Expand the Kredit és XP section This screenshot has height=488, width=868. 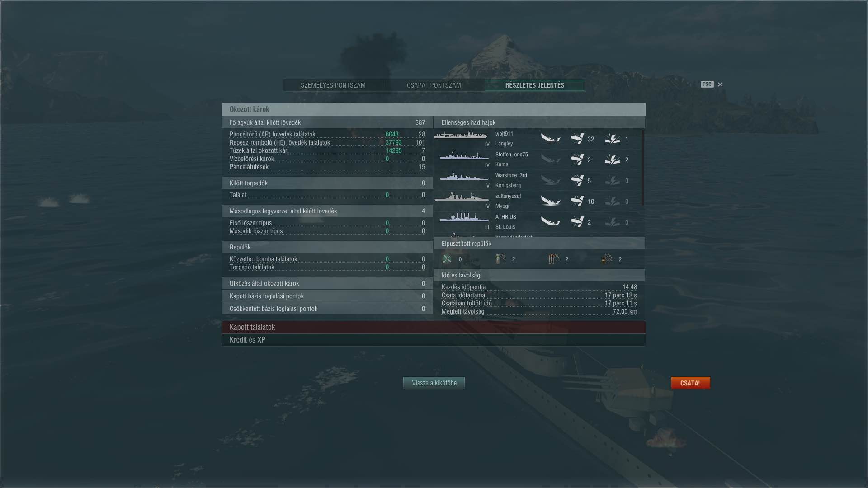[x=434, y=340]
